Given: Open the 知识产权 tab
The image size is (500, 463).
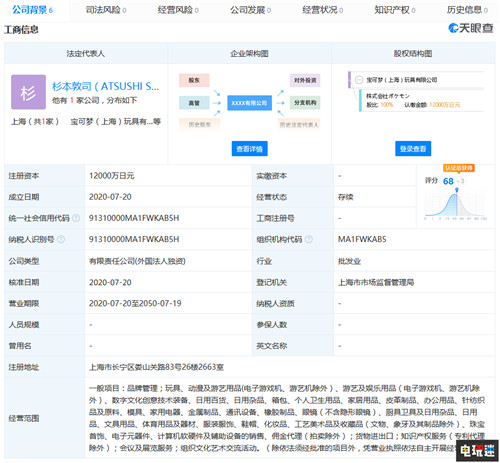Looking at the screenshot, I should point(395,10).
